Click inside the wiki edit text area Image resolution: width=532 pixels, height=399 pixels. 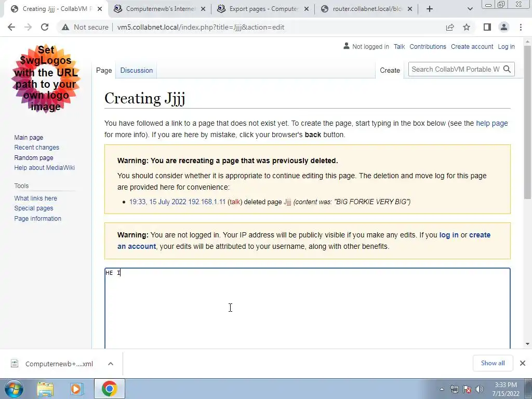coord(308,308)
